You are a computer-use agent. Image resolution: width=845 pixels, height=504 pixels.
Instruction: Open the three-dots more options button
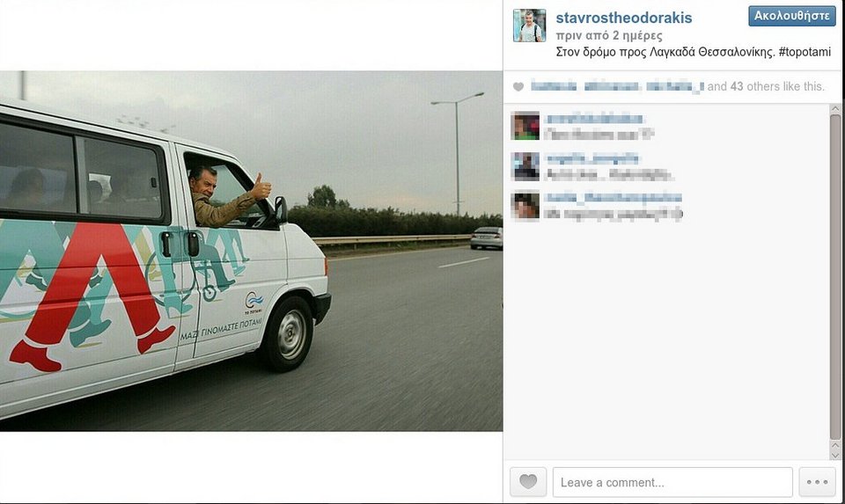(x=817, y=481)
